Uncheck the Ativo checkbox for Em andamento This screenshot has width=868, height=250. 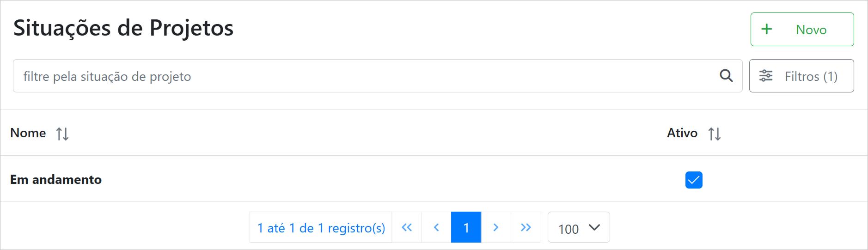pyautogui.click(x=694, y=180)
